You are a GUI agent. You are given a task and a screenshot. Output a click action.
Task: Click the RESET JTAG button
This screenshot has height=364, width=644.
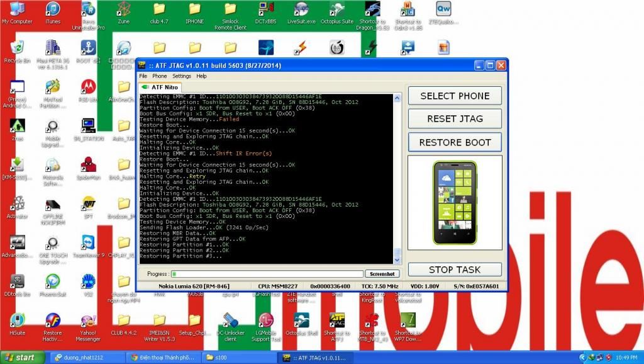[x=455, y=119]
